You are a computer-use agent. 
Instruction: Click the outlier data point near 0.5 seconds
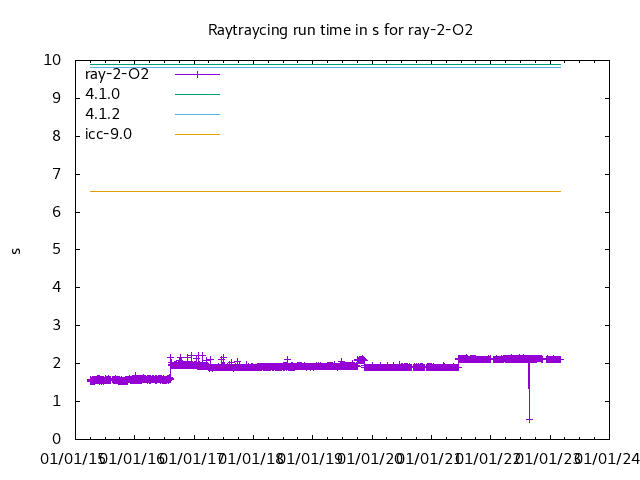pyautogui.click(x=529, y=419)
